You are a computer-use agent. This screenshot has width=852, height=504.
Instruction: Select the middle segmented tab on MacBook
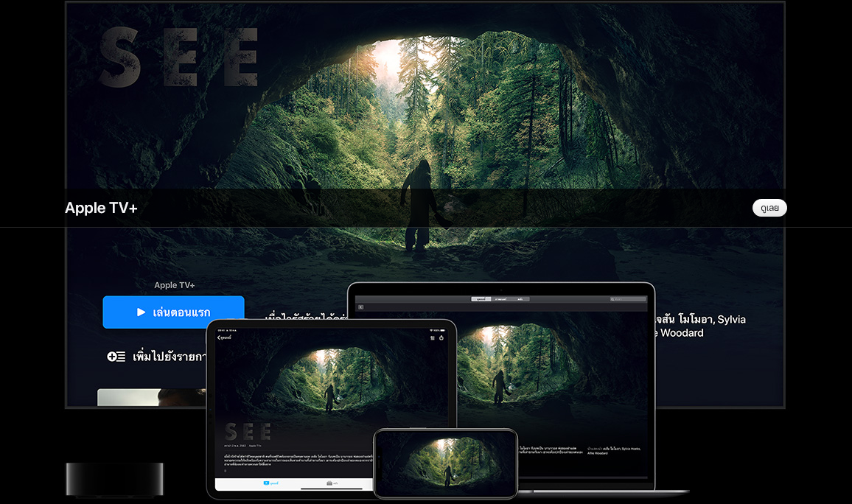tap(500, 299)
